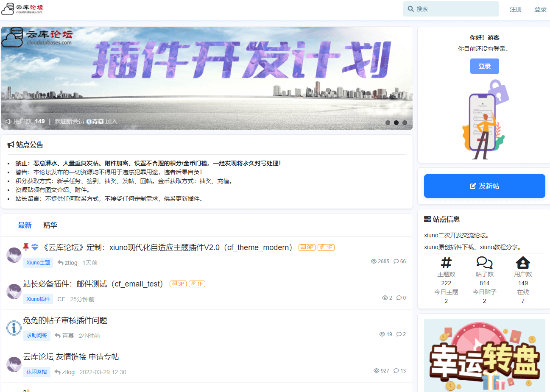
Task: Open thread 站长必备插件：邮件测试
Action: pos(93,284)
